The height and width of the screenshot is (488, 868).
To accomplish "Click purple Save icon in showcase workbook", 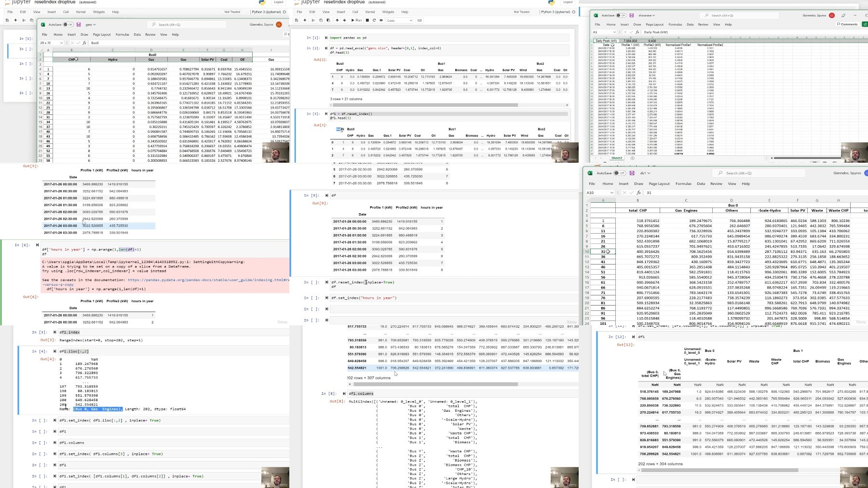I will pyautogui.click(x=631, y=15).
